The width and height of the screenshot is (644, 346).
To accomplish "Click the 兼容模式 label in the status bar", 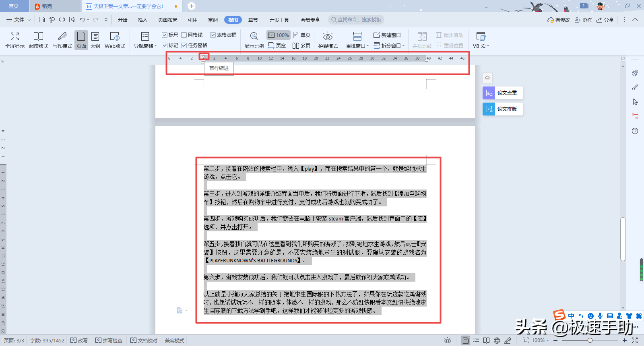I will tap(175, 340).
